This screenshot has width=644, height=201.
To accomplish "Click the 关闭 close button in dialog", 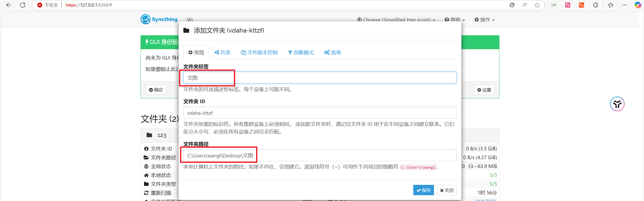I will pos(447,190).
